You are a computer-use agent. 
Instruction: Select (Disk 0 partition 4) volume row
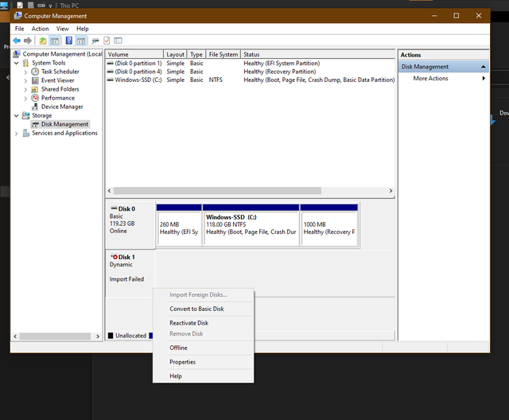tap(250, 72)
